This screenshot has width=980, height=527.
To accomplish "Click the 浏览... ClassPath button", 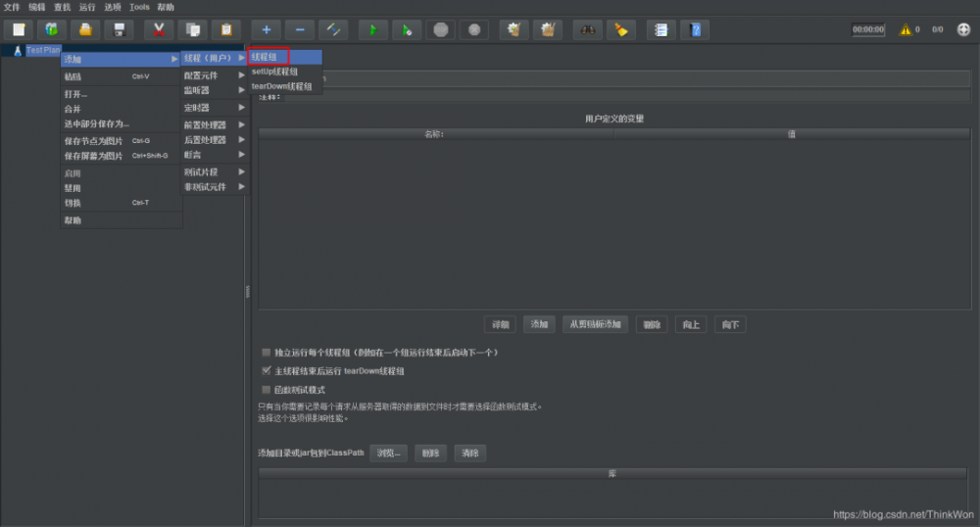I will 388,454.
